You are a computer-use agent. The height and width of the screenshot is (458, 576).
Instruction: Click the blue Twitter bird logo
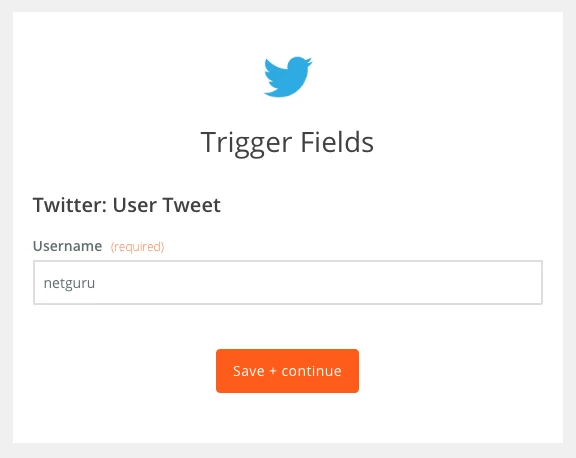click(x=288, y=77)
